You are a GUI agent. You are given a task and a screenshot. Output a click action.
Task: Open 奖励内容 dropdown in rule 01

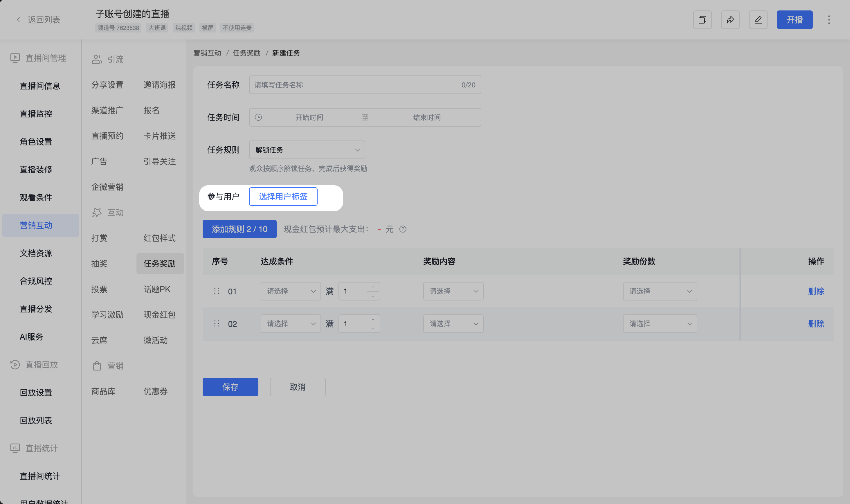click(x=453, y=291)
